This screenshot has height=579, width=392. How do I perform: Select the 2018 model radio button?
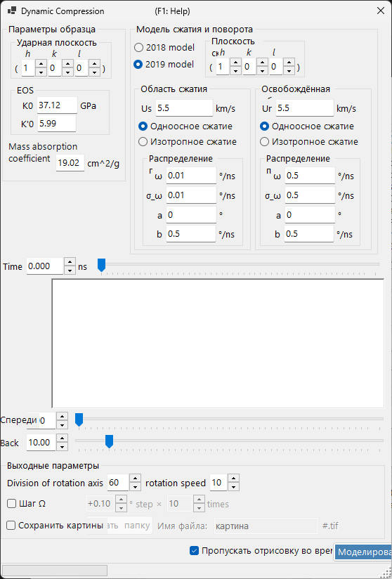pyautogui.click(x=138, y=48)
